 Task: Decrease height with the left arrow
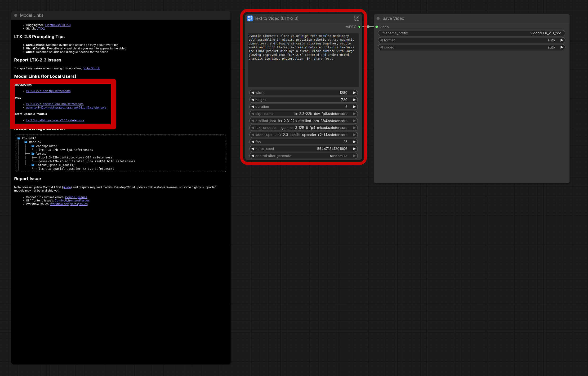coord(253,100)
